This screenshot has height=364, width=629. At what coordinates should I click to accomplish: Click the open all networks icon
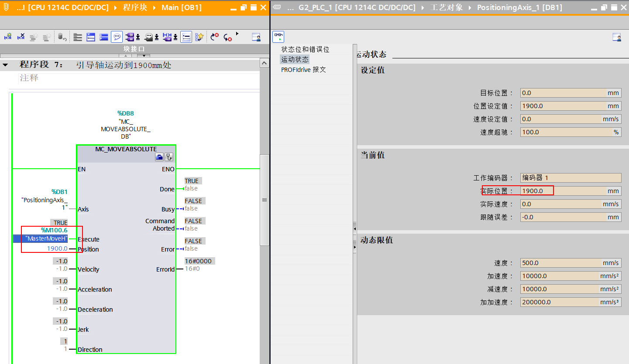tap(91, 37)
